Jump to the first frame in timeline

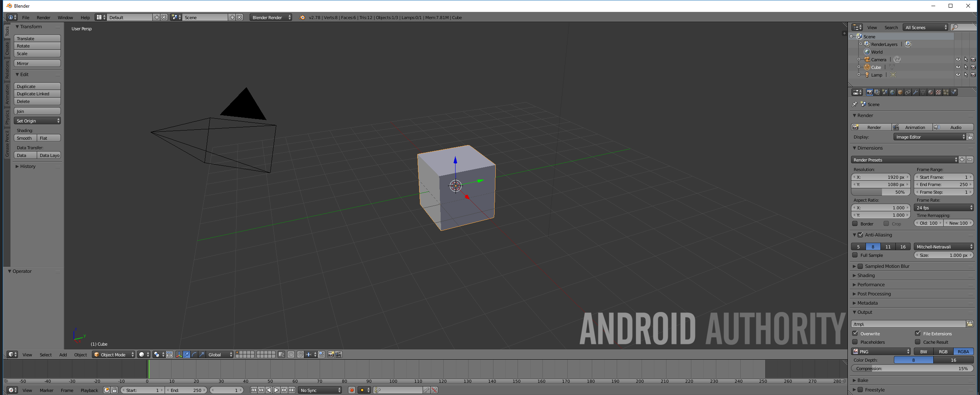pos(253,390)
